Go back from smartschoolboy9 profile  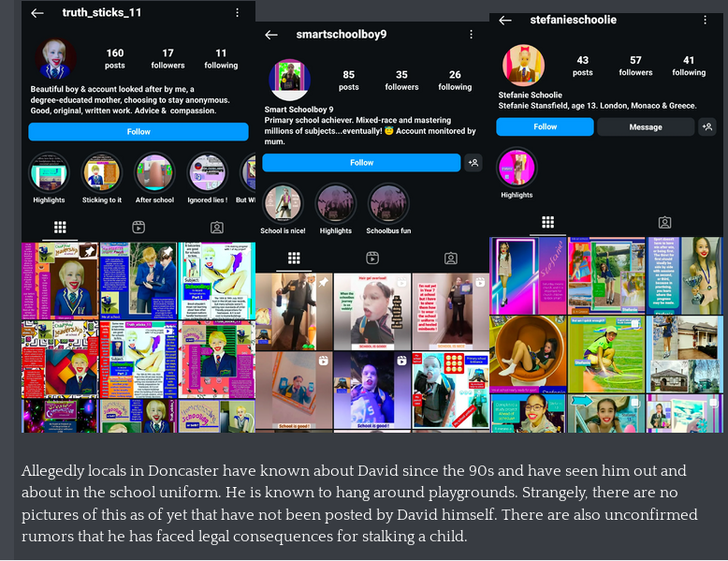(x=271, y=35)
